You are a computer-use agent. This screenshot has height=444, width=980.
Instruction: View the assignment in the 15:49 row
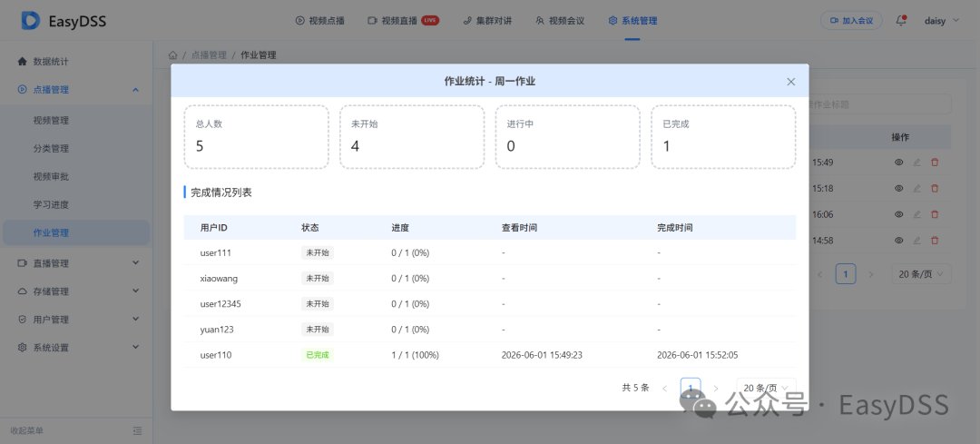(x=898, y=162)
